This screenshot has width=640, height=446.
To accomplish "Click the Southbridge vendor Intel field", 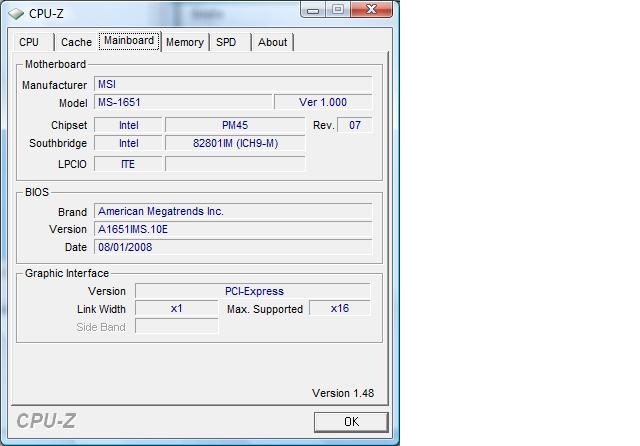I will click(128, 143).
